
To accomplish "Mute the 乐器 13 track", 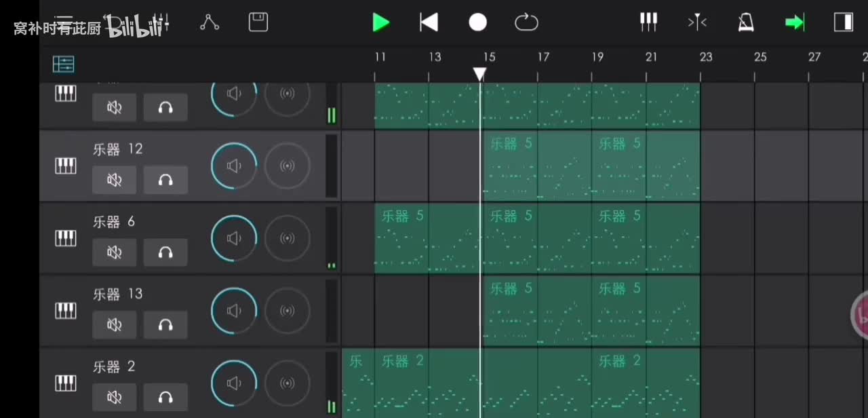I will pyautogui.click(x=115, y=325).
